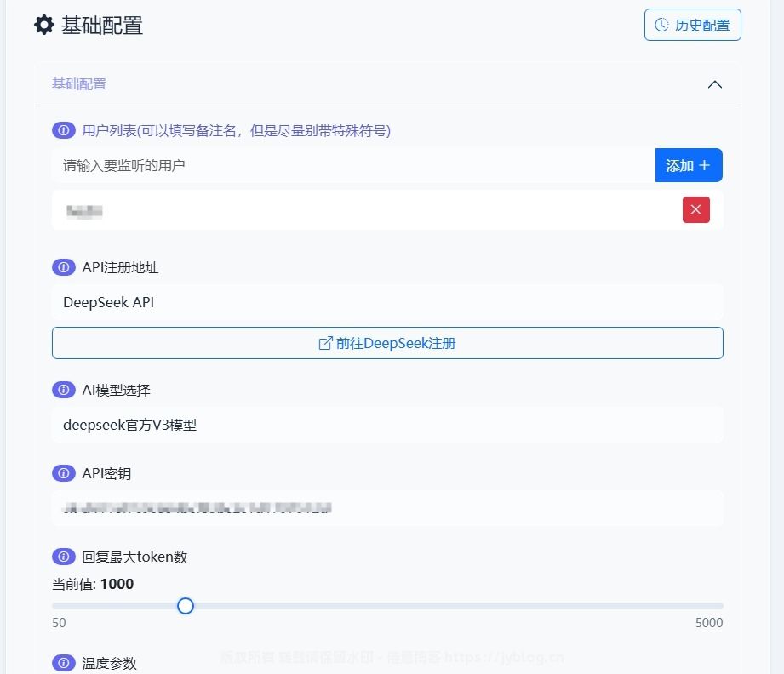Open the deepseek官方V3模型 model dropdown
This screenshot has height=674, width=784.
[x=387, y=425]
